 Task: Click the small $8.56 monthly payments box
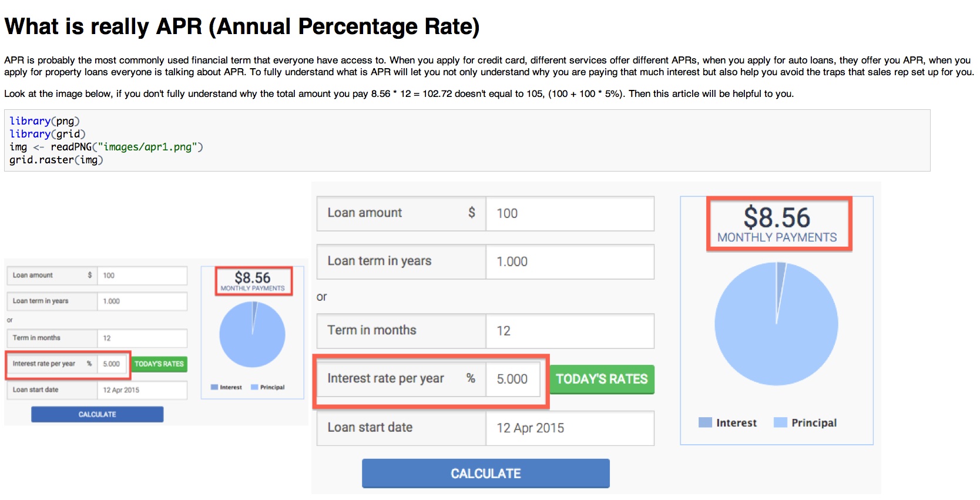click(253, 281)
